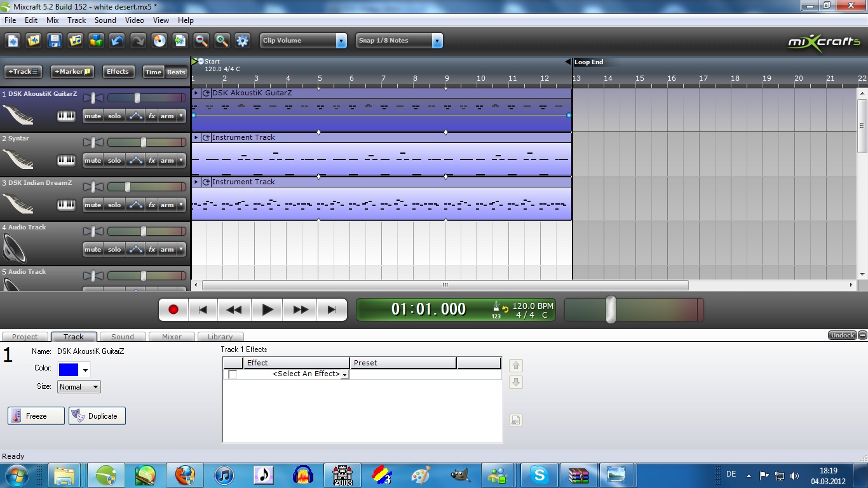This screenshot has width=868, height=488.
Task: Open the Mix menu
Action: click(x=52, y=20)
